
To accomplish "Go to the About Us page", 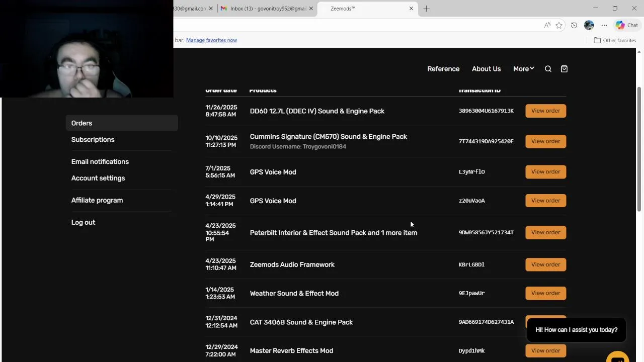I will (486, 69).
